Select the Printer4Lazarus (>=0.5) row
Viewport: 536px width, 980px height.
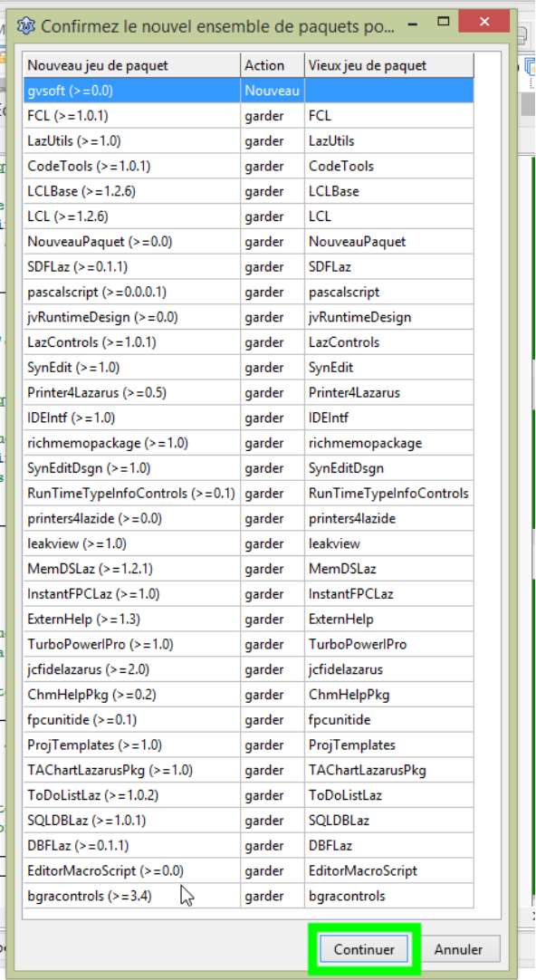[x=249, y=392]
